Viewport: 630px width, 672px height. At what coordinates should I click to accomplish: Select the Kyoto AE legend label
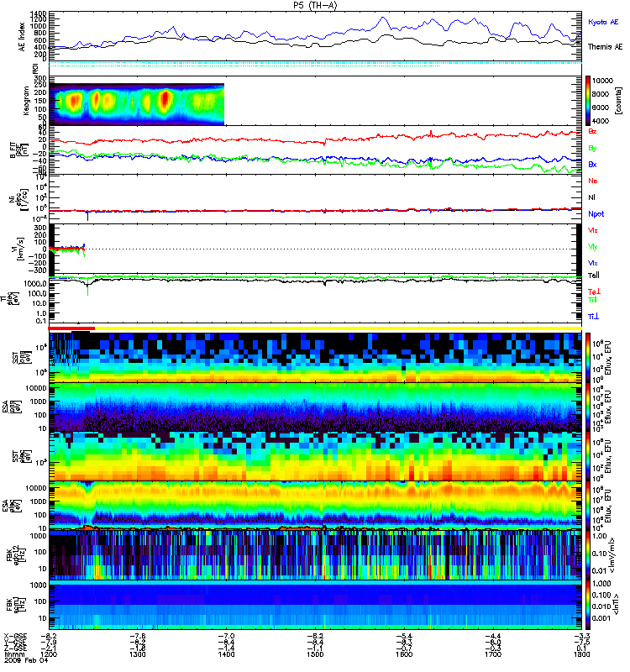coord(603,22)
